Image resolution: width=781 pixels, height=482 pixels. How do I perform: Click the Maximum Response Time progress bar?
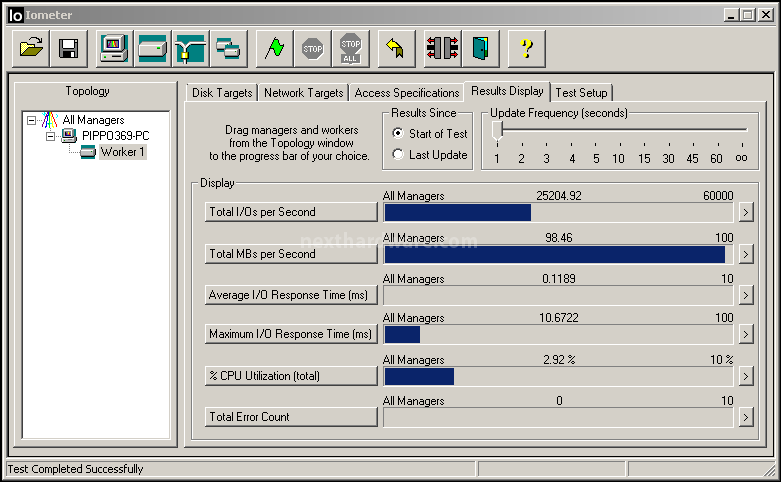[x=558, y=335]
